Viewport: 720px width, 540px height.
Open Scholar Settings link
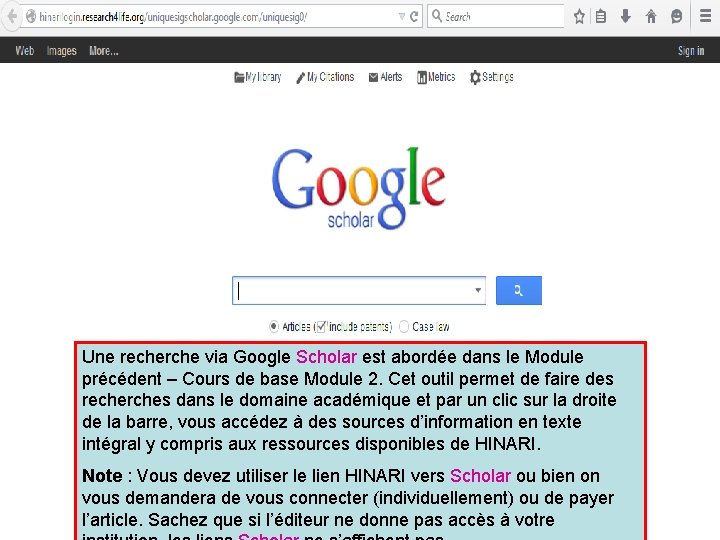tap(491, 77)
